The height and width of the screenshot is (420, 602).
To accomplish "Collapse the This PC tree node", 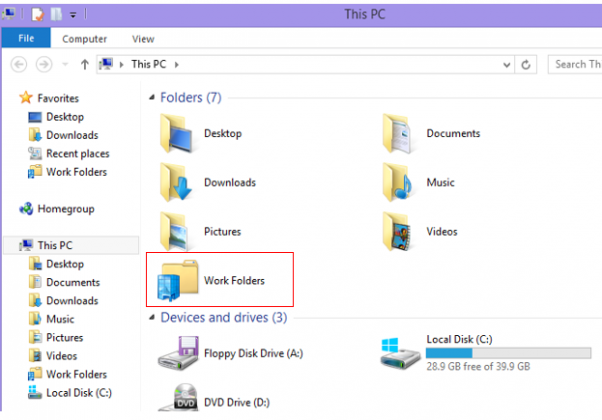I will pyautogui.click(x=10, y=246).
